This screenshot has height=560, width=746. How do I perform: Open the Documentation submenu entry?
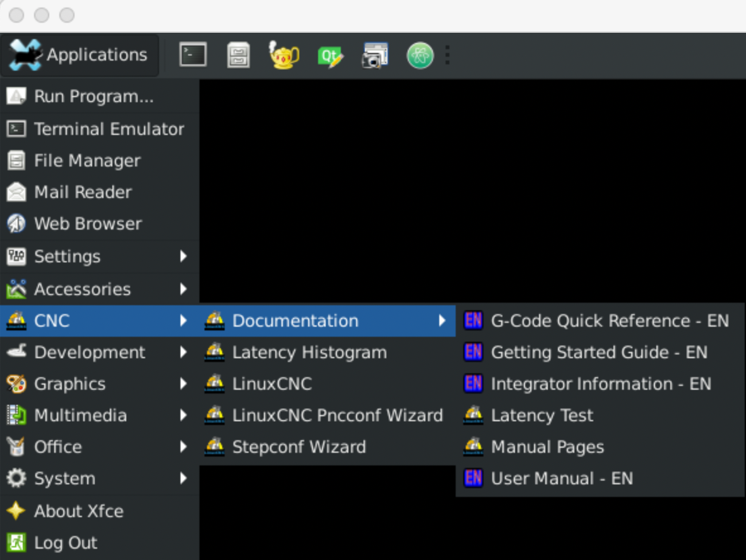tap(328, 321)
